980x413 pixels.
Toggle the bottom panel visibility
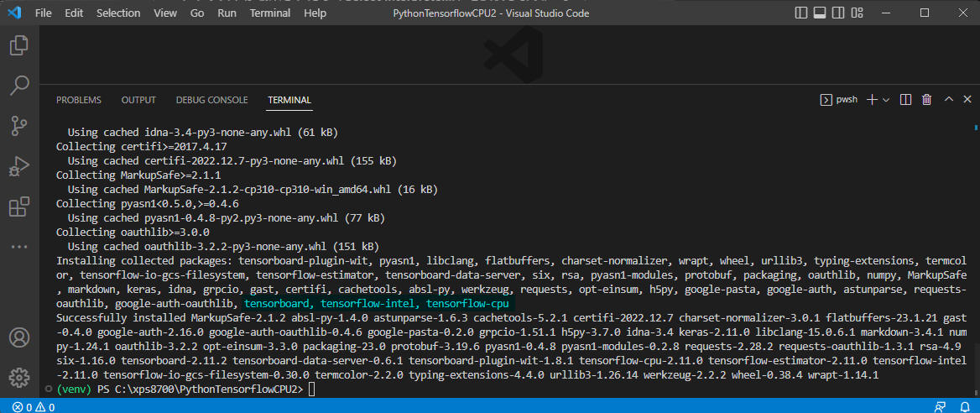[820, 13]
